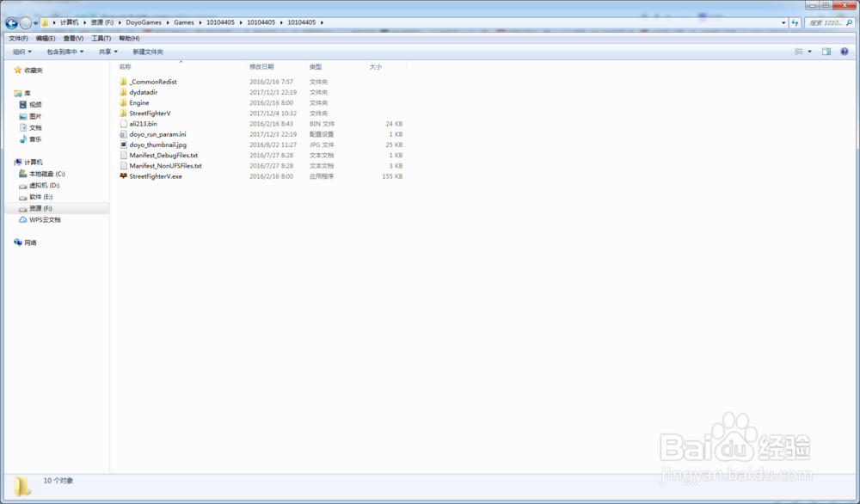Expand the 组织 toolbar dropdown
The image size is (860, 504).
(22, 52)
